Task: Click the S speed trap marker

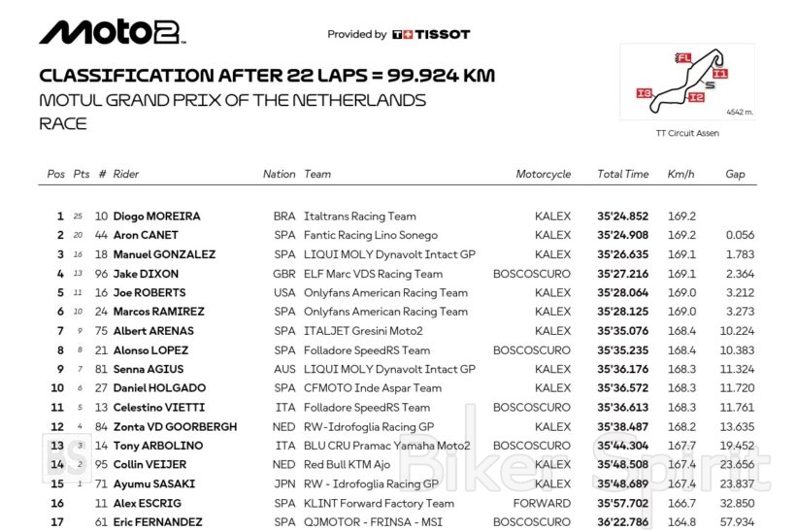Action: pos(710,85)
